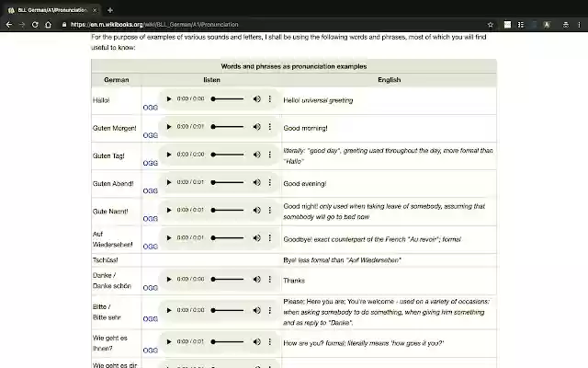This screenshot has height=368, width=588.
Task: Click the 'English' column header
Action: 390,80
